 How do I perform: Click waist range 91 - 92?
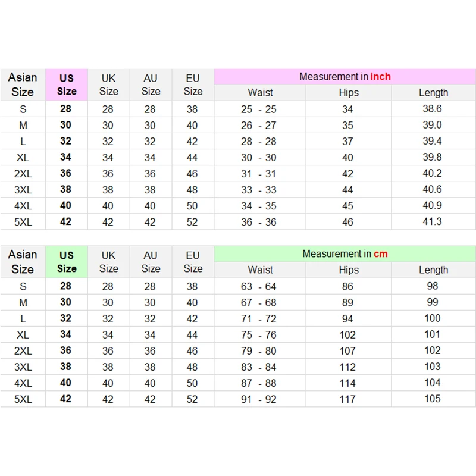pyautogui.click(x=259, y=399)
